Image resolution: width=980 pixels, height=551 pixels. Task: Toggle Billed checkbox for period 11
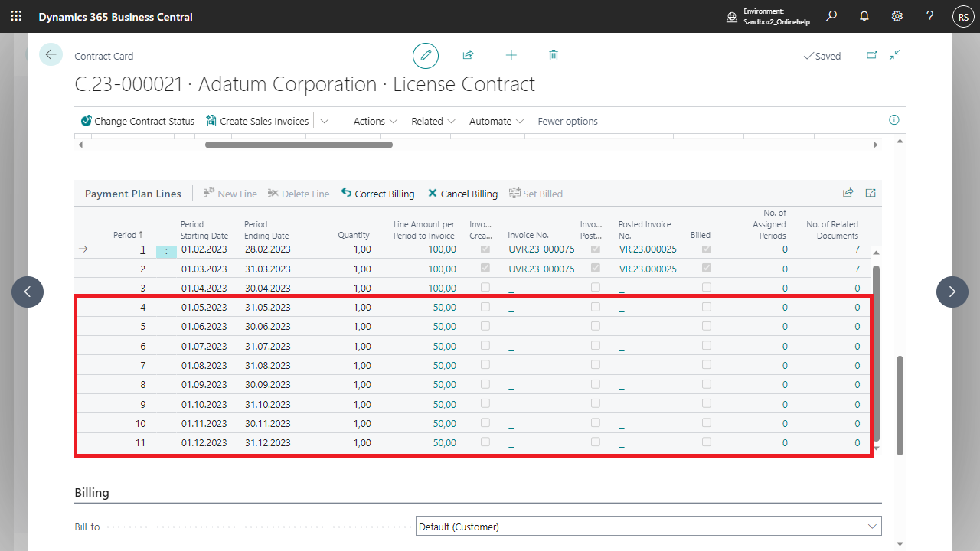[706, 442]
